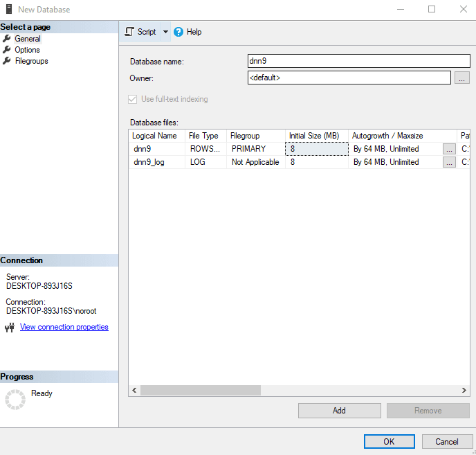
Task: Confirm the dialog with OK
Action: tap(389, 441)
